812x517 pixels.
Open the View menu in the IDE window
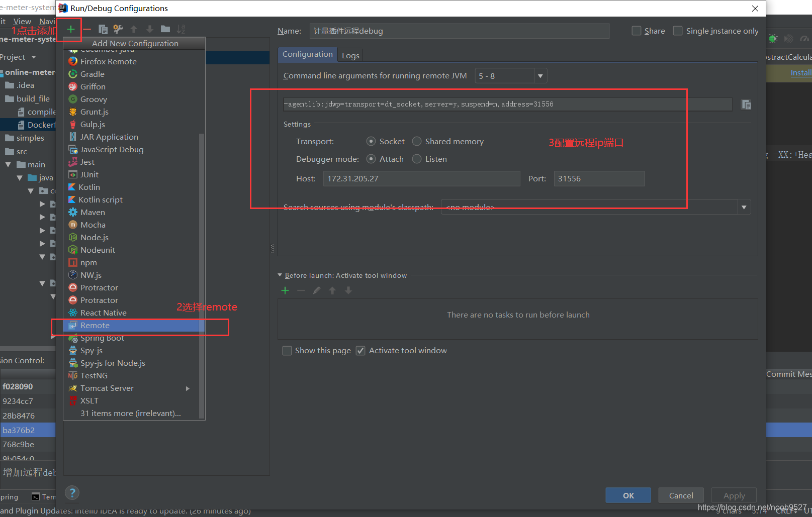point(22,21)
